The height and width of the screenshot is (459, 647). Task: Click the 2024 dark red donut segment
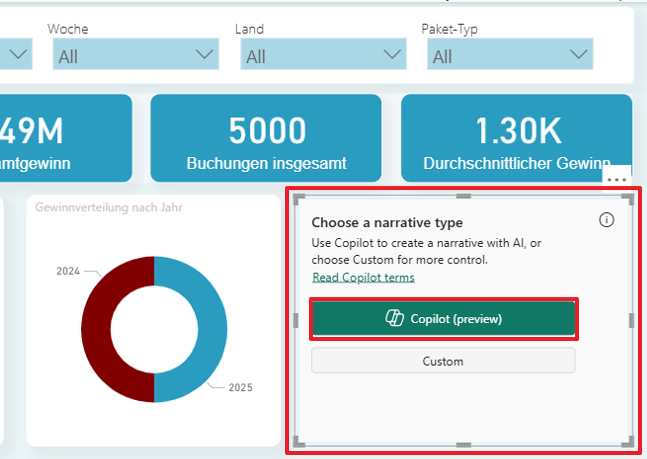click(x=96, y=329)
